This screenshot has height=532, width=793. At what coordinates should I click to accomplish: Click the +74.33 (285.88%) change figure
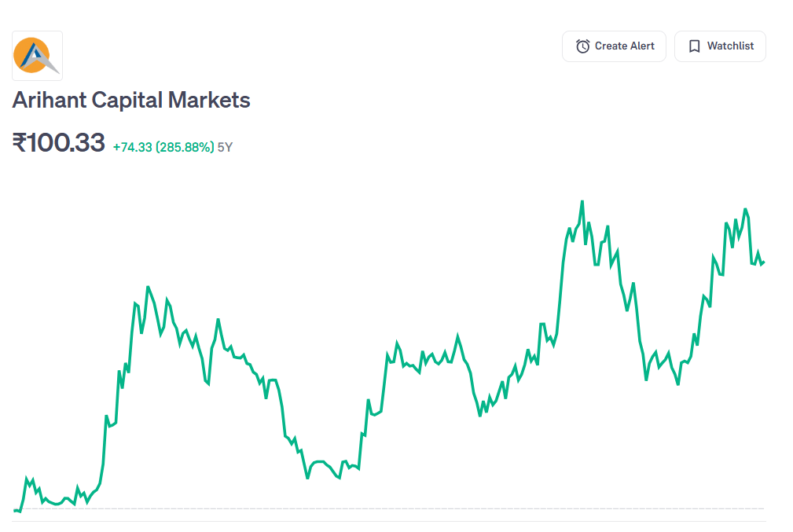coord(163,147)
